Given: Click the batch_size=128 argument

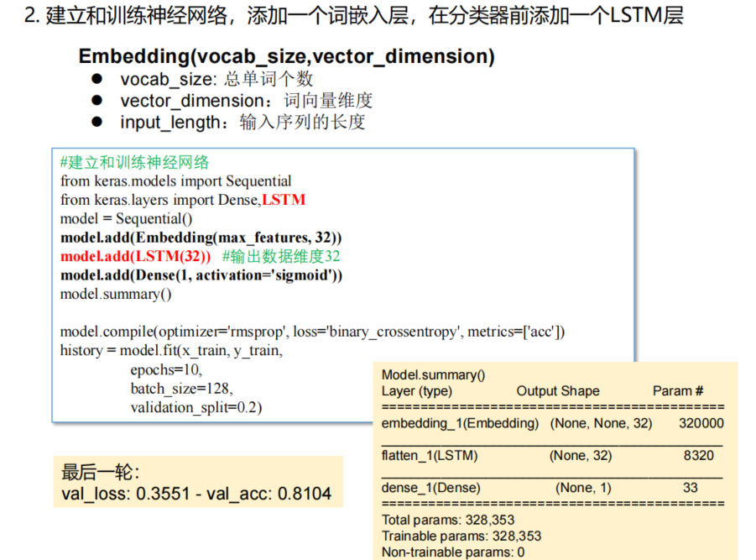Looking at the screenshot, I should click(182, 388).
